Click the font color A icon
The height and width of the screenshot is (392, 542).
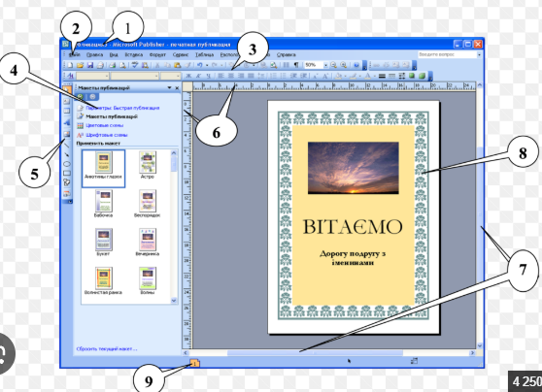[368, 76]
